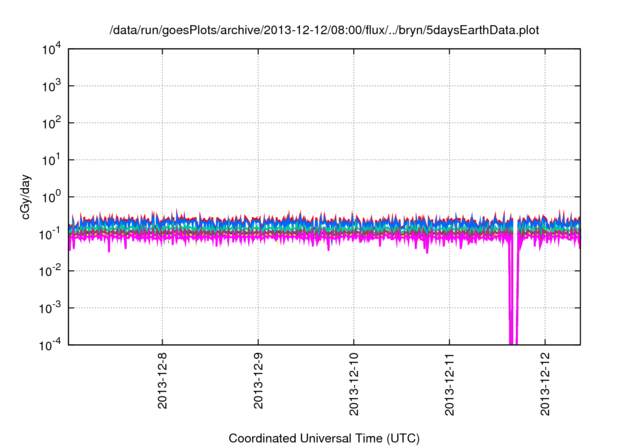This screenshot has height=448, width=640.
Task: Click the 10^2 y-axis tick label
Action: [x=51, y=124]
